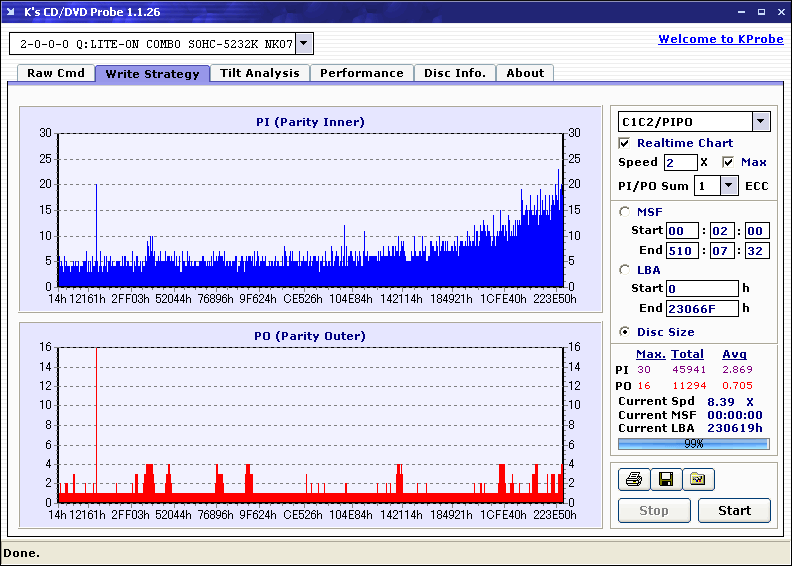Open the LITE-ON drive selection dropdown
This screenshot has height=566, width=792.
pos(304,44)
